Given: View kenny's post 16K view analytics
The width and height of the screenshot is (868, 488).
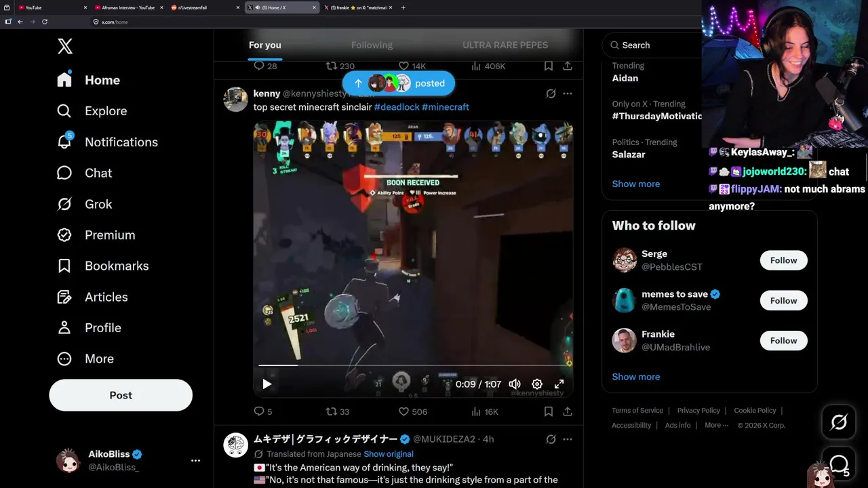Looking at the screenshot, I should coord(484,411).
